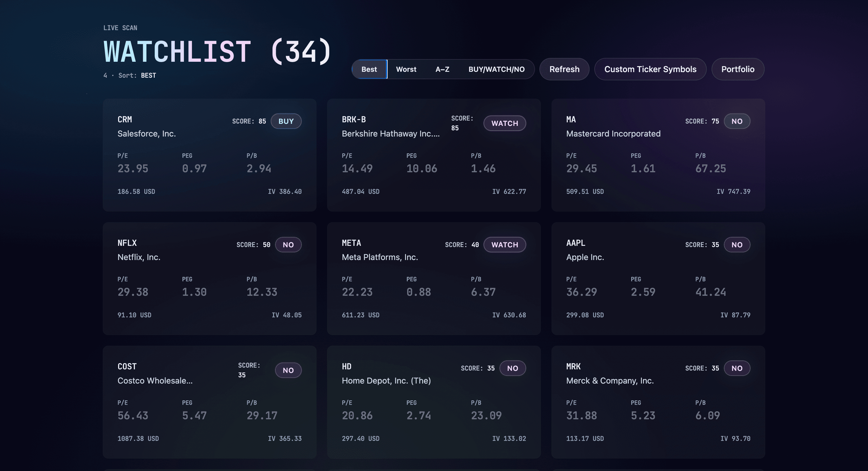Click the HD ticker symbol
Image resolution: width=868 pixels, height=471 pixels.
(x=347, y=366)
